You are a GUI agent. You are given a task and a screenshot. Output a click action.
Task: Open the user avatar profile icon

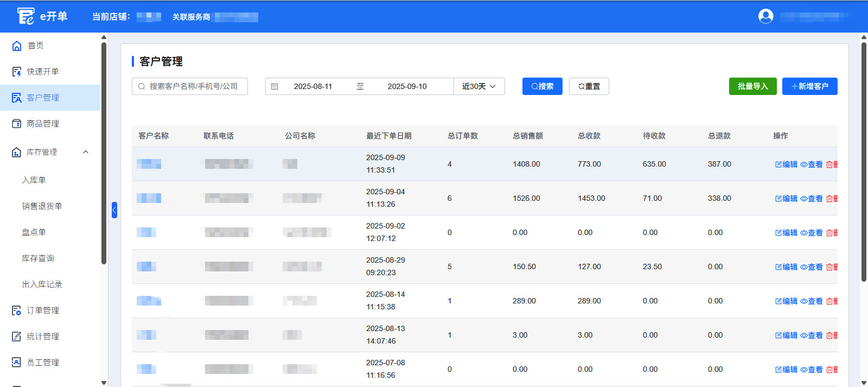[x=765, y=16]
